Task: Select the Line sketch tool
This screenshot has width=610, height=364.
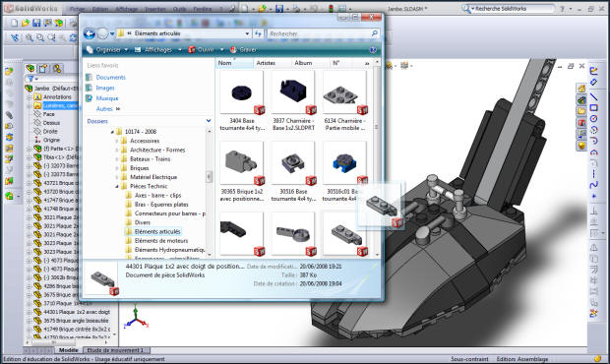Action: pyautogui.click(x=593, y=96)
